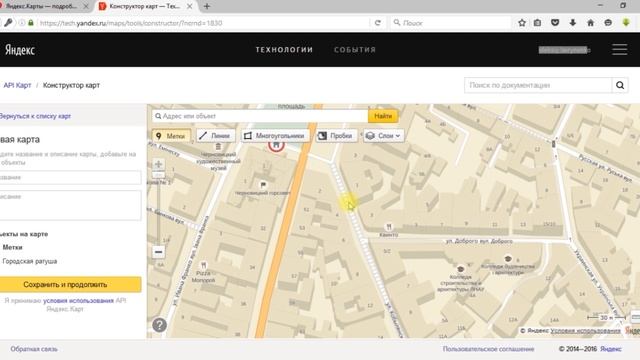Open Яндекс link in footer copyright

(611, 349)
